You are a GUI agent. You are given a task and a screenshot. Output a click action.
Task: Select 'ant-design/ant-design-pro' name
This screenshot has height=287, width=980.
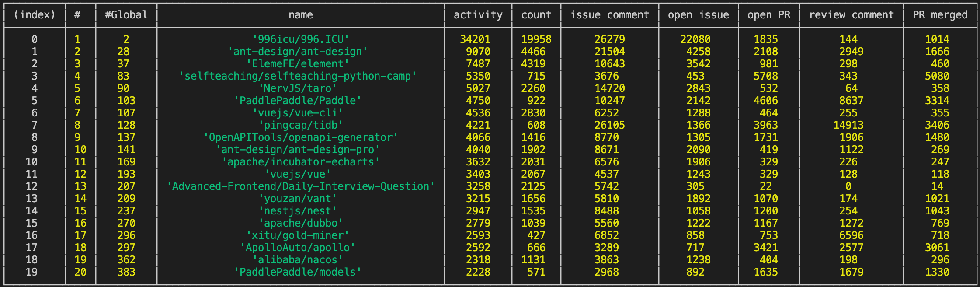(x=298, y=150)
